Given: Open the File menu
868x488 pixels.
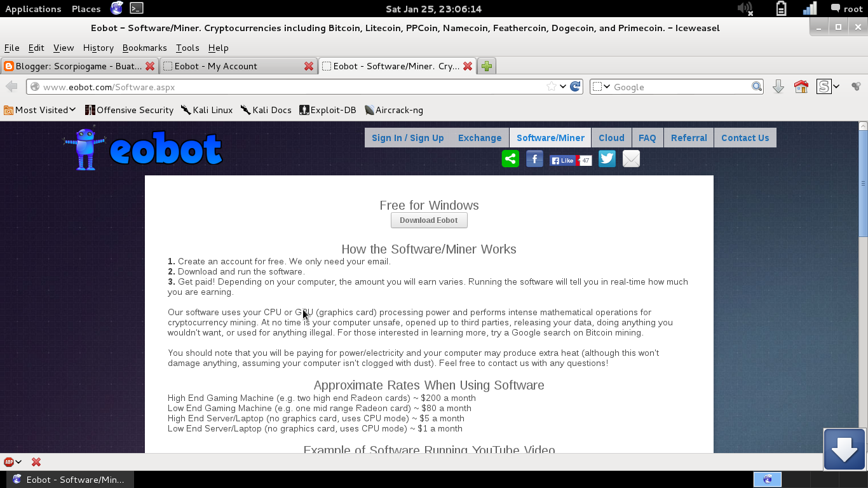Looking at the screenshot, I should pyautogui.click(x=11, y=48).
